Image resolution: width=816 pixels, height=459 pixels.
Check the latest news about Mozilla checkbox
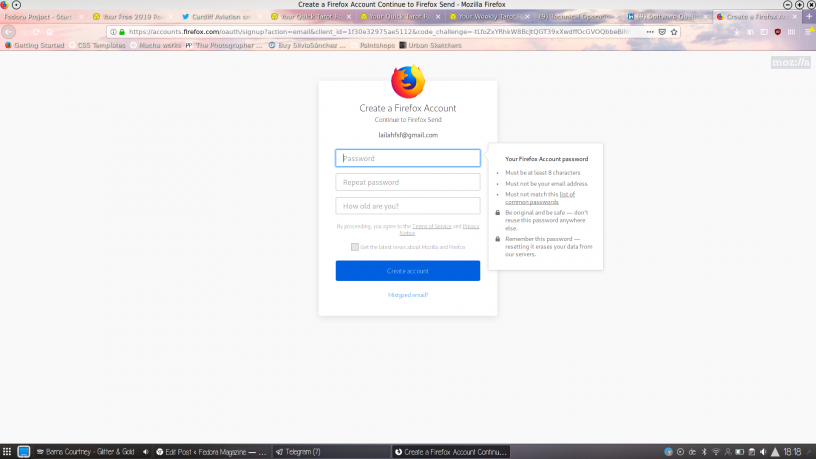point(355,246)
